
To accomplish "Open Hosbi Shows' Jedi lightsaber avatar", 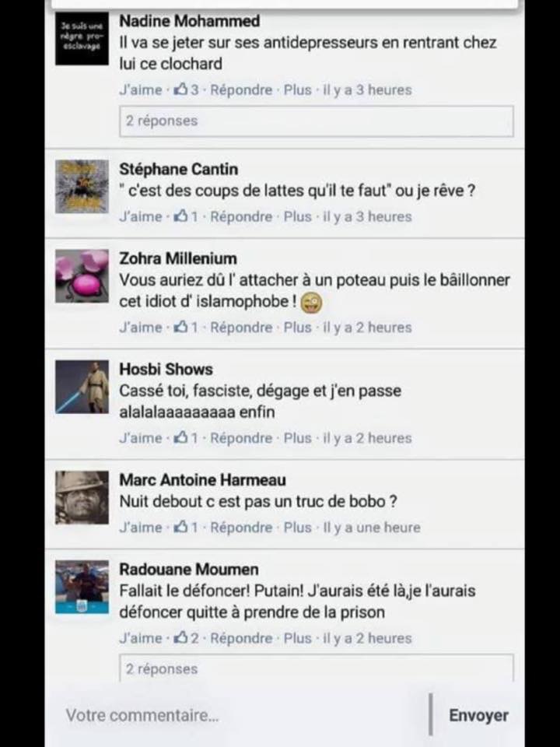I will click(82, 387).
